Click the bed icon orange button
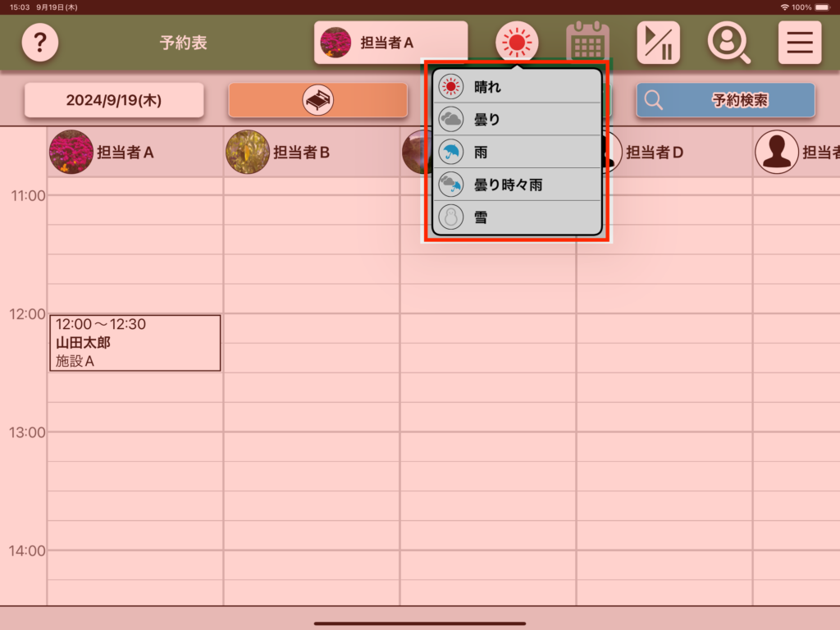 [317, 100]
